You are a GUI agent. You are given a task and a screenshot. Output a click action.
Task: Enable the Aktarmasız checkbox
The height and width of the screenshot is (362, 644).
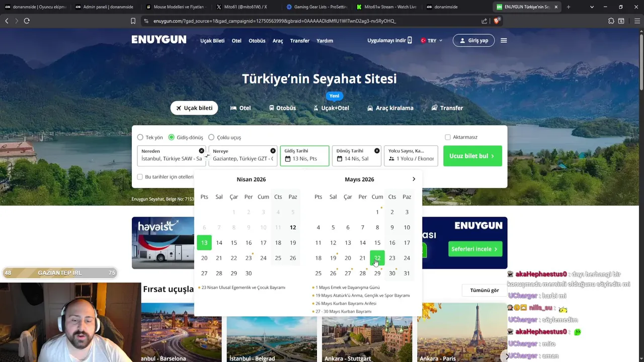448,137
